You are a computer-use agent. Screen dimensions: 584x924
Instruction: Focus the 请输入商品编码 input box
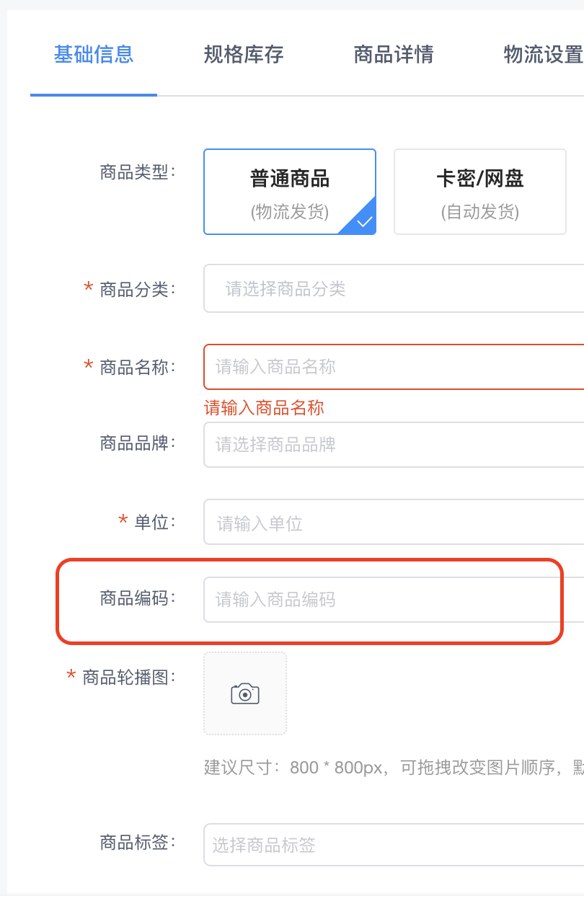[x=394, y=600]
